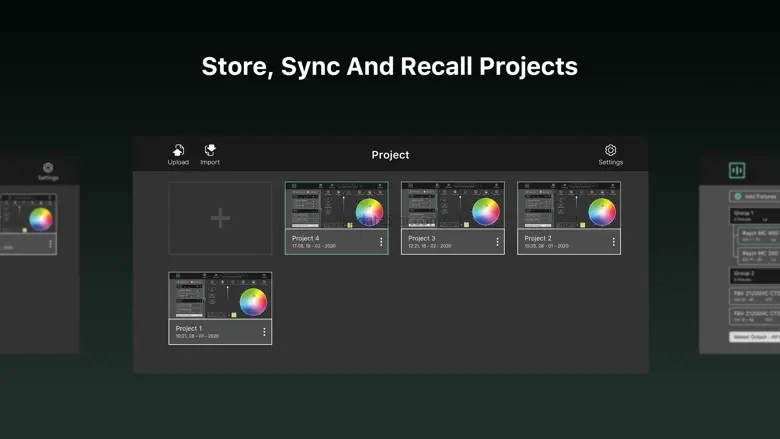
Task: Open Project 2 three-dot options menu
Action: [613, 242]
